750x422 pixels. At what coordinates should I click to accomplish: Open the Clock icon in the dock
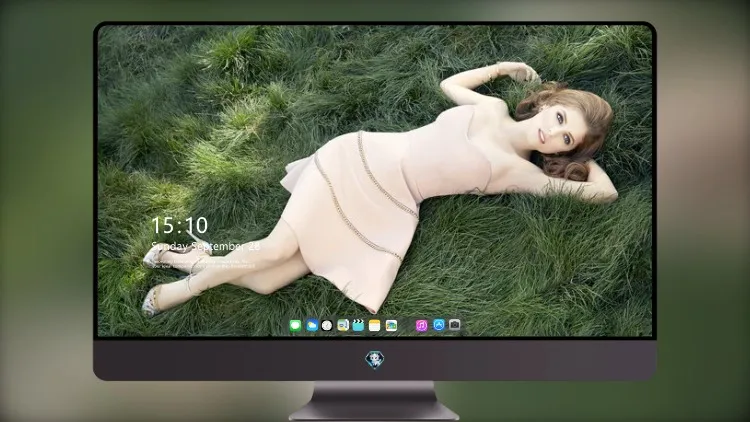click(327, 326)
